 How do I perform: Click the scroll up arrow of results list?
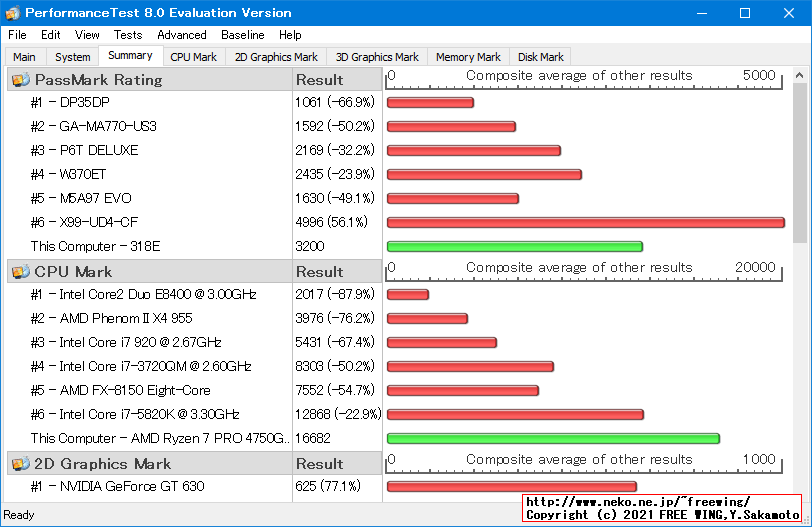point(800,77)
